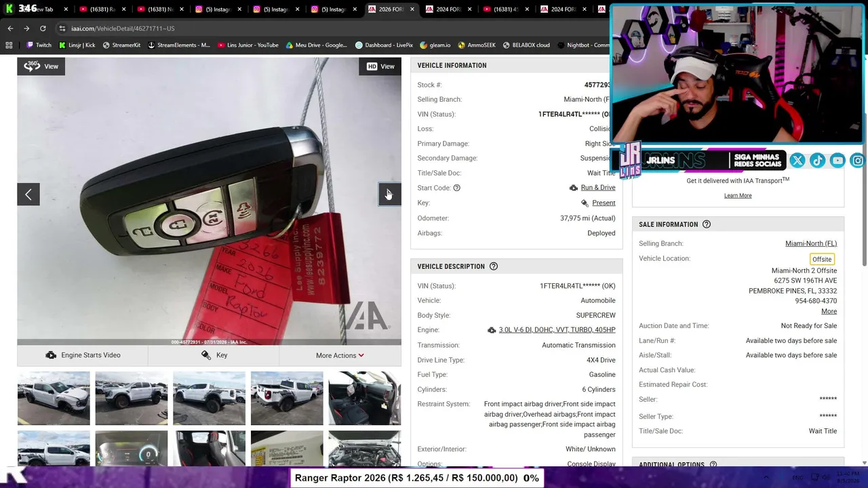Viewport: 868px width, 488px height.
Task: Select the rear view truck thumbnail
Action: click(x=287, y=399)
